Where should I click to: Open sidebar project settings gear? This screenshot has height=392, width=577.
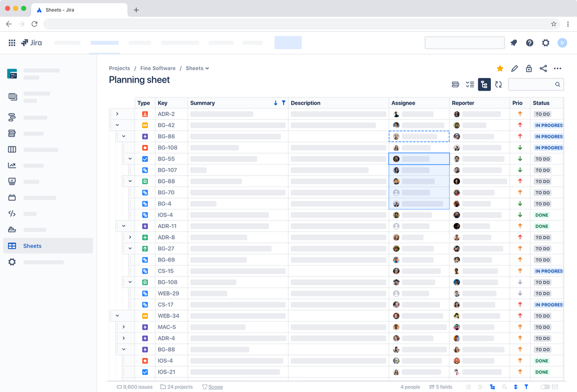coord(12,262)
